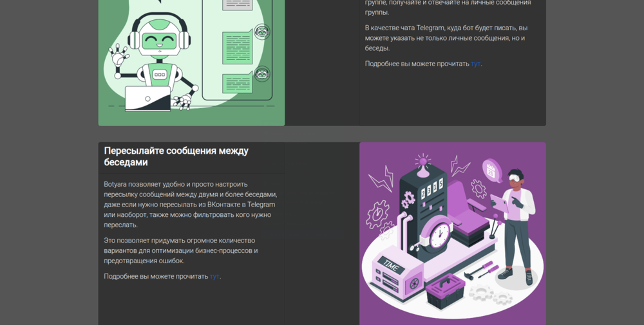Click the purple time machine illustration
Image resolution: width=644 pixels, height=325 pixels.
(x=453, y=234)
